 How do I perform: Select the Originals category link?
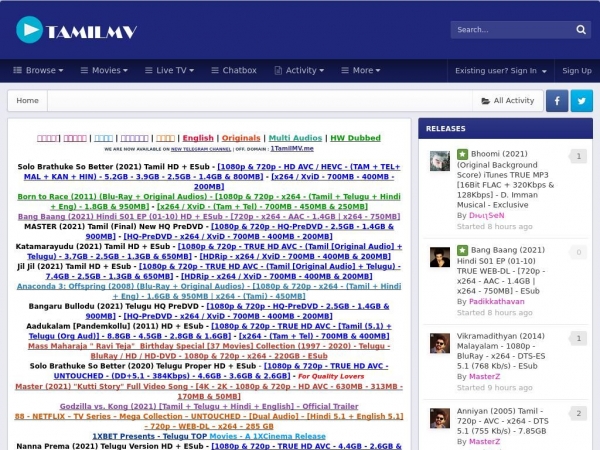[x=241, y=138]
